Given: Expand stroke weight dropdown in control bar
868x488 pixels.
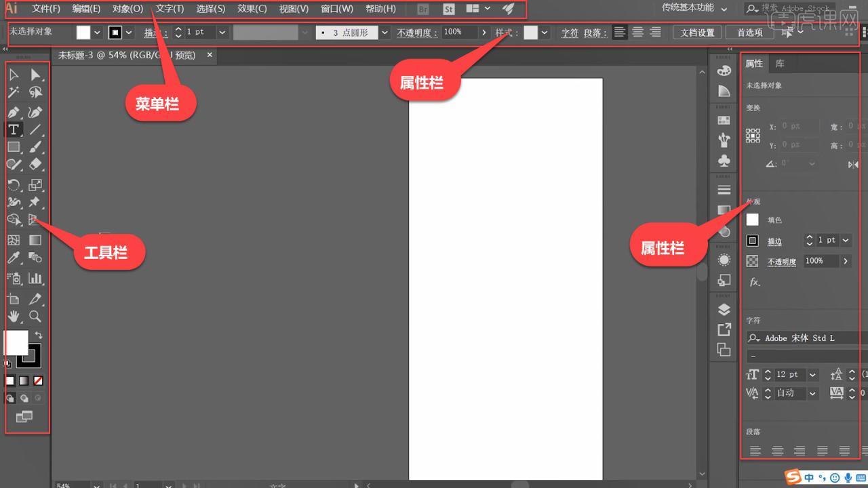Looking at the screenshot, I should [x=222, y=33].
